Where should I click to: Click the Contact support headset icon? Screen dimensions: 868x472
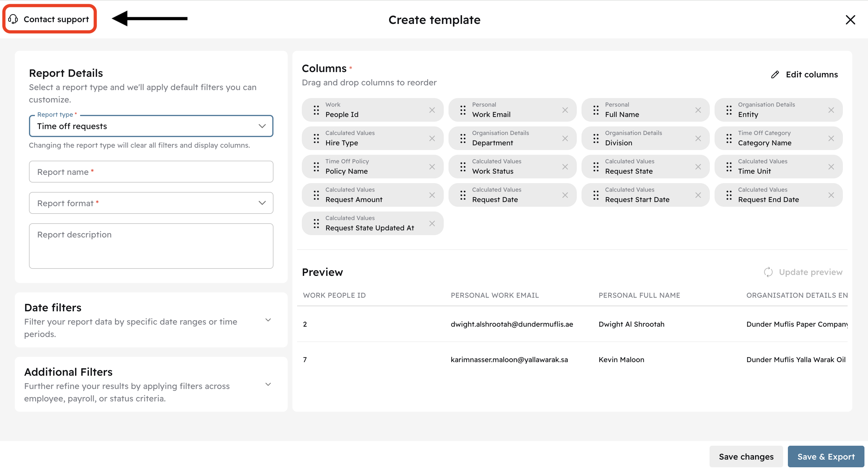pyautogui.click(x=13, y=19)
